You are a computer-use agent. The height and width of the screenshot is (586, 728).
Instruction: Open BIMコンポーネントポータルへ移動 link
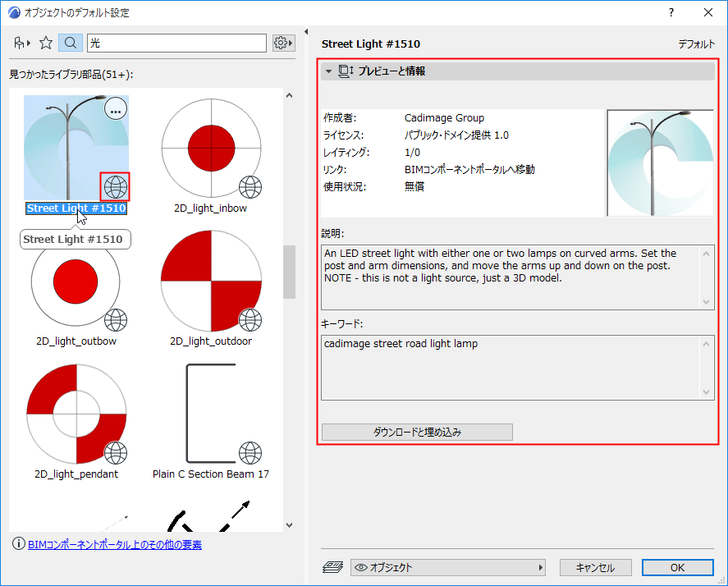(469, 170)
